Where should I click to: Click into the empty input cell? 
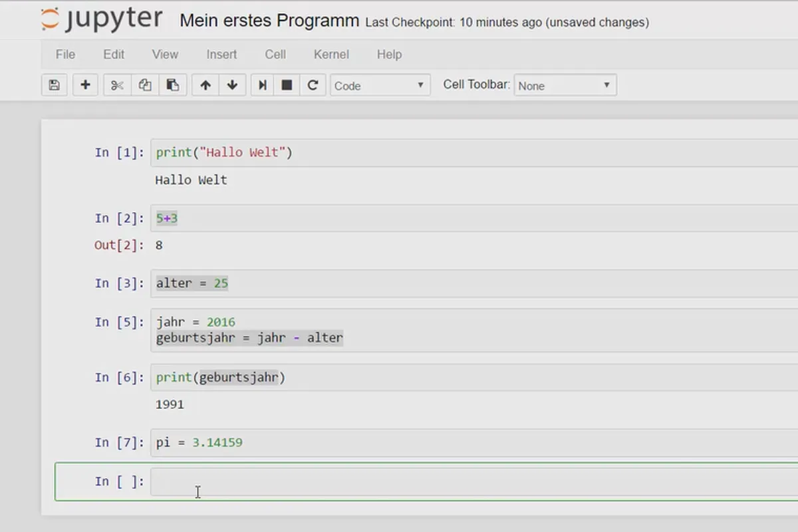coord(474,481)
